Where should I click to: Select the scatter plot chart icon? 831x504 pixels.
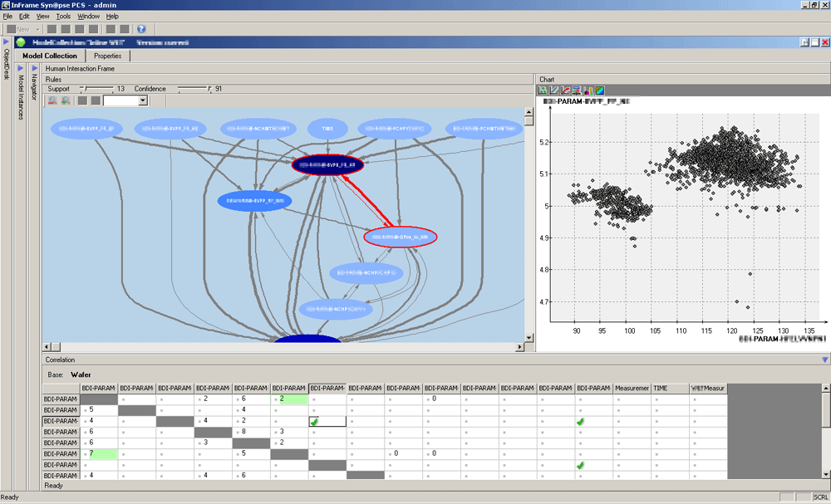pyautogui.click(x=543, y=90)
